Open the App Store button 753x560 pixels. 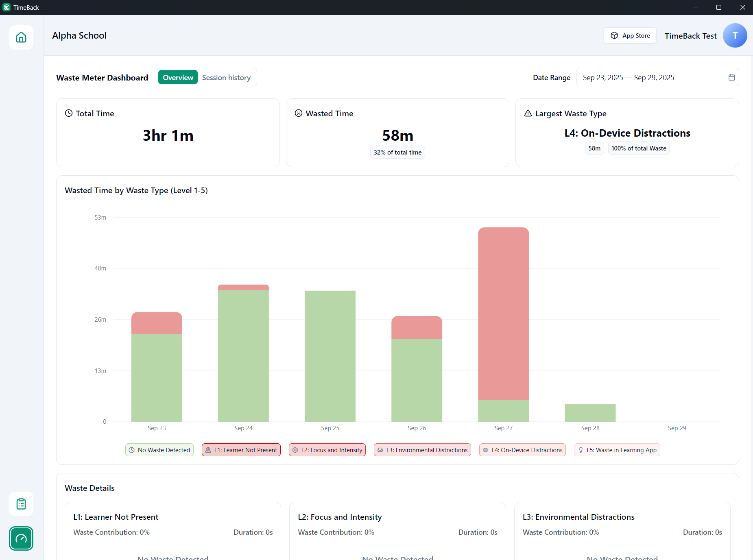click(x=630, y=35)
